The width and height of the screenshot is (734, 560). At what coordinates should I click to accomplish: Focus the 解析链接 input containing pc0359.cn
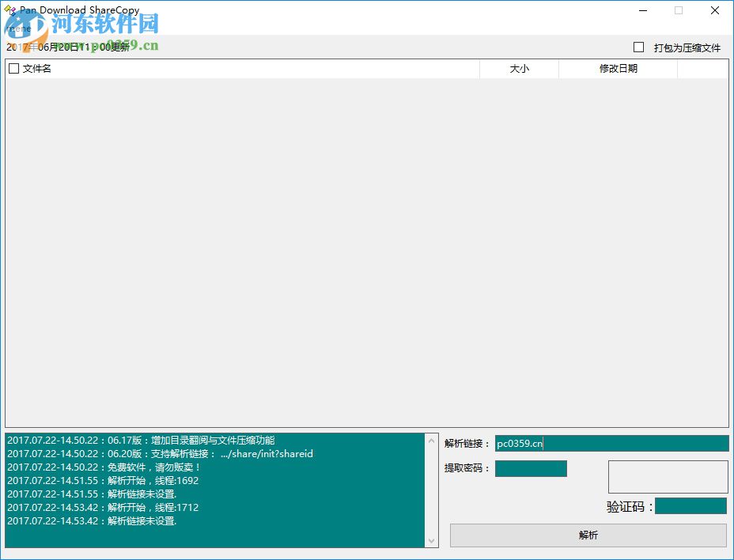coord(613,443)
